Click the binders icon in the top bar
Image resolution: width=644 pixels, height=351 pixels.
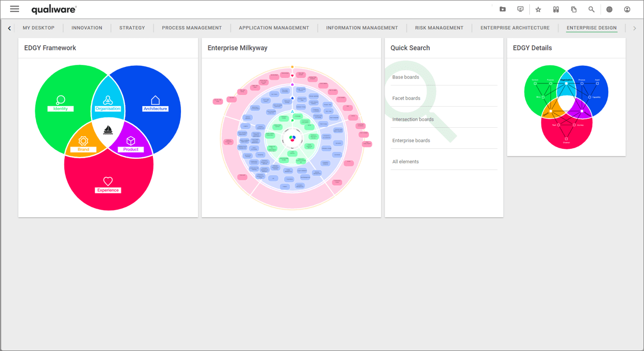coord(556,10)
